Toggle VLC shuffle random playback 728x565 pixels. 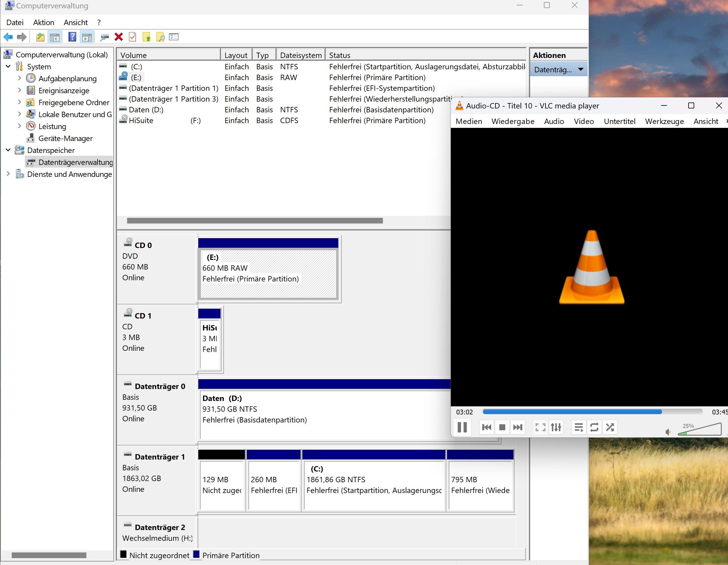(x=610, y=427)
